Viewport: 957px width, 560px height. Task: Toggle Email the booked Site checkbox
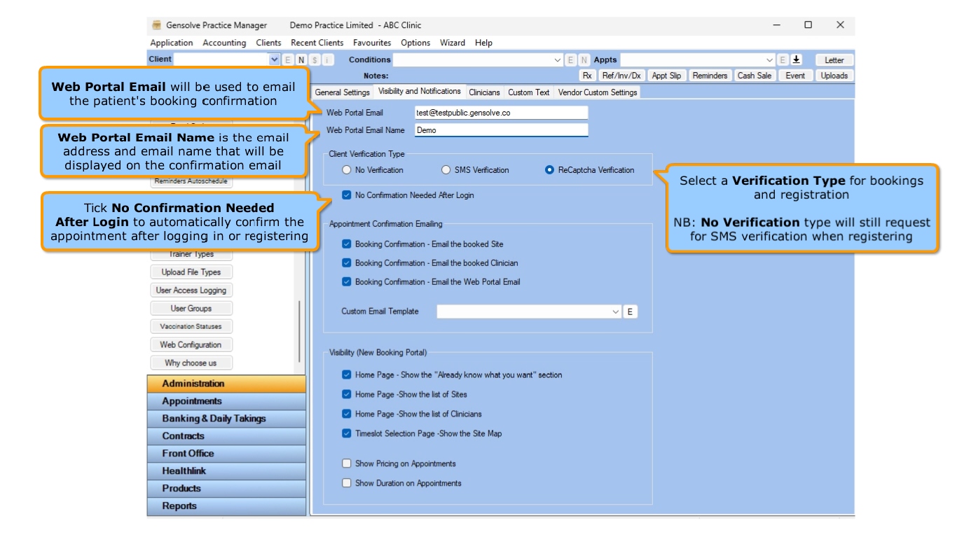tap(346, 244)
